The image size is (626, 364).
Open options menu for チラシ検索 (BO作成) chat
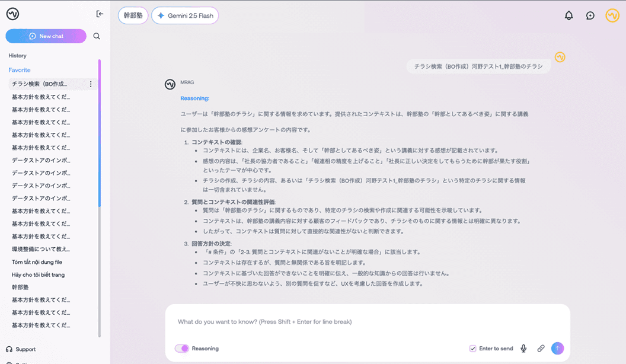click(90, 84)
